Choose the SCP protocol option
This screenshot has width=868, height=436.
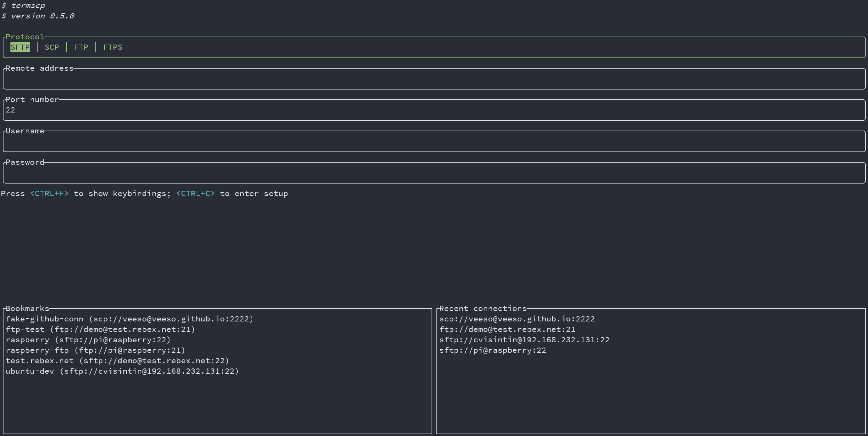tap(52, 47)
